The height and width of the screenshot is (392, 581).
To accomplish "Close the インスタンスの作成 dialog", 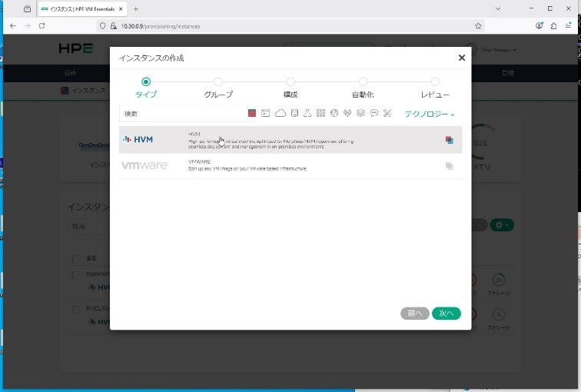I will [x=462, y=58].
